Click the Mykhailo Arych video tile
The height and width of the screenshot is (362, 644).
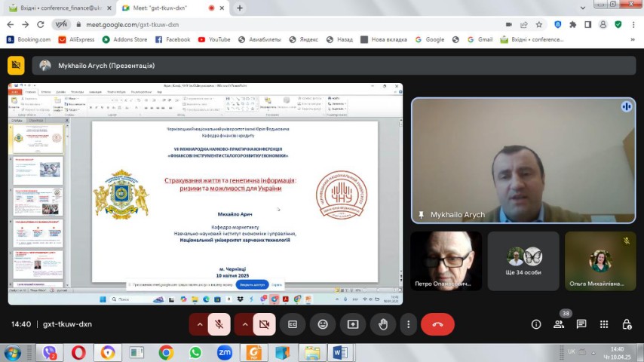pos(522,161)
